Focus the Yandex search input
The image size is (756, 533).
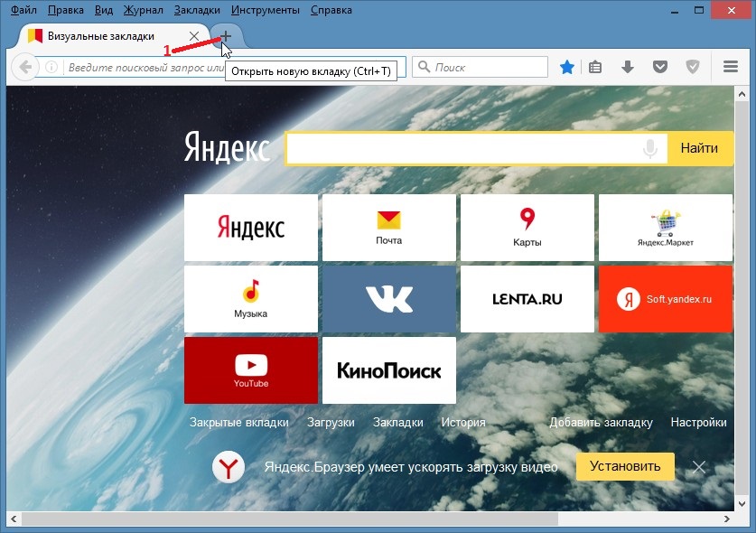pos(476,148)
